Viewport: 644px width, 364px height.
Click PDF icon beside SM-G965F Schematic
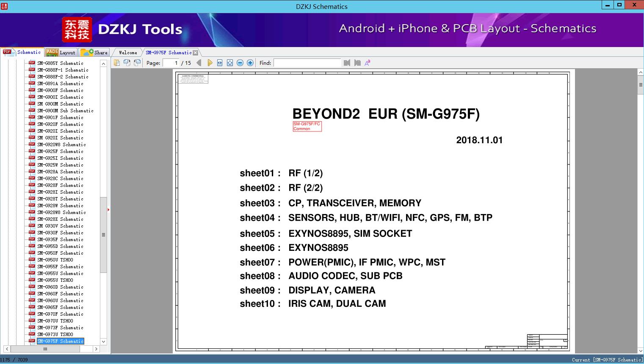click(32, 307)
